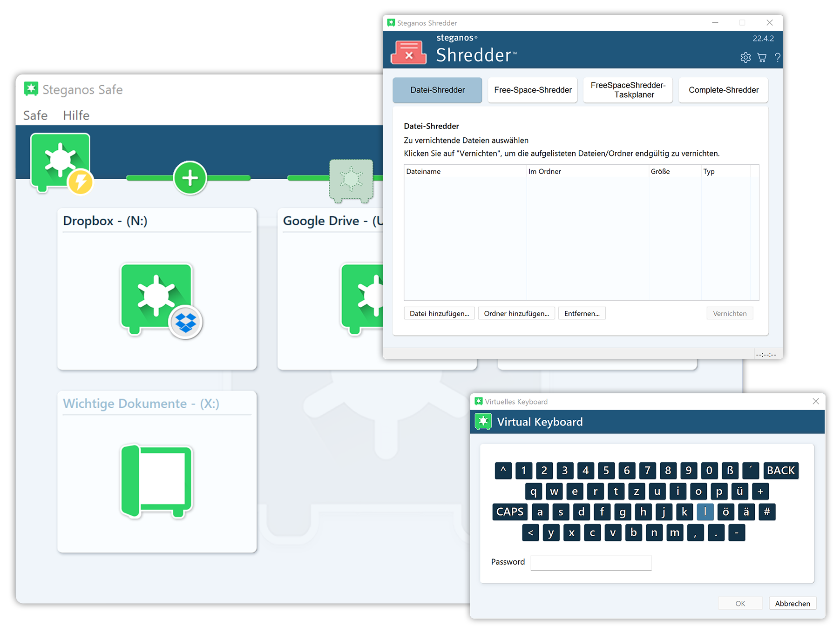Click the red Shredder logo icon

[x=408, y=52]
